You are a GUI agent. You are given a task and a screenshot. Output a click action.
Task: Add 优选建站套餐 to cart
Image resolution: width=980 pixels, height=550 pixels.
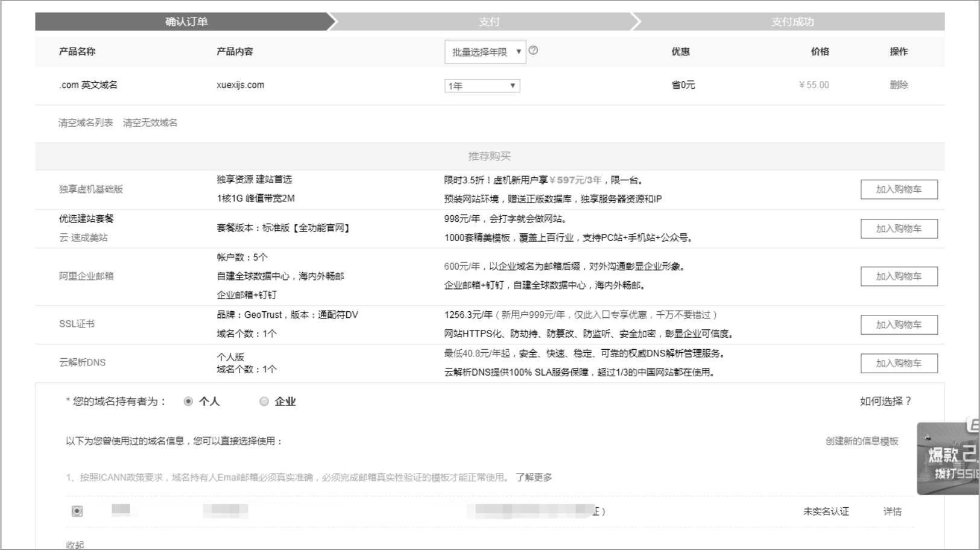pyautogui.click(x=899, y=229)
